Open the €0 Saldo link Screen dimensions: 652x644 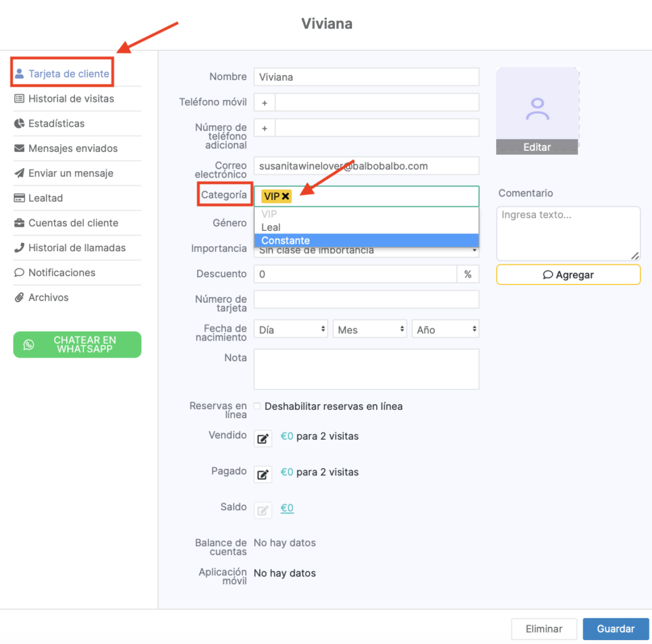[x=287, y=508]
